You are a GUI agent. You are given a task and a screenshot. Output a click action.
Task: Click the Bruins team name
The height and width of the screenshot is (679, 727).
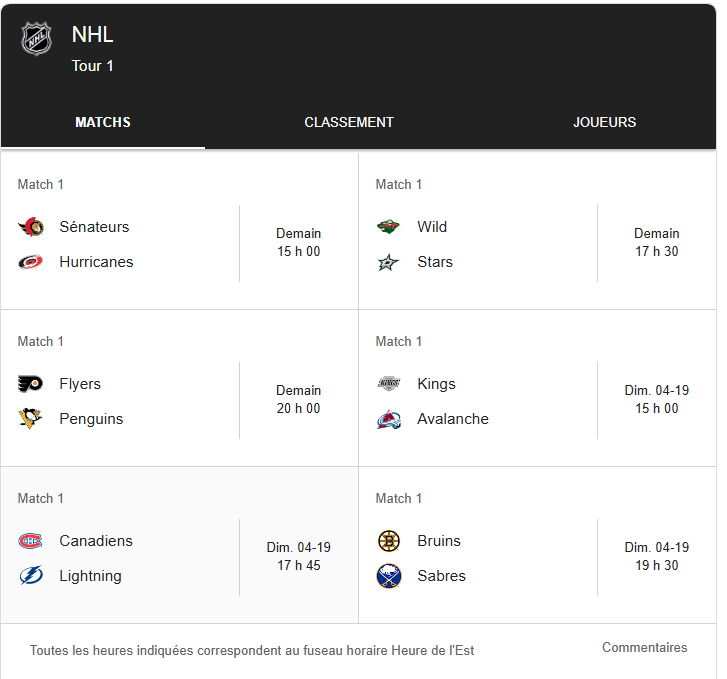[439, 541]
